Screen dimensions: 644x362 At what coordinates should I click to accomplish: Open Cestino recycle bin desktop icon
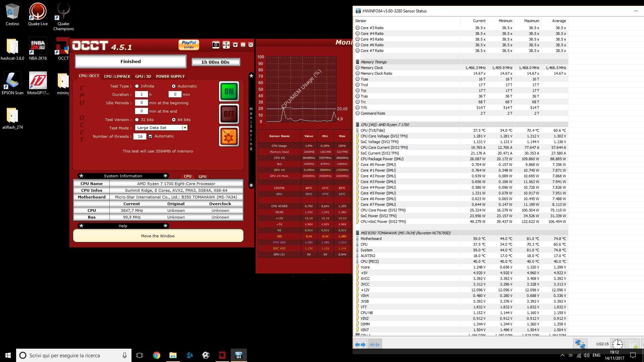point(12,15)
